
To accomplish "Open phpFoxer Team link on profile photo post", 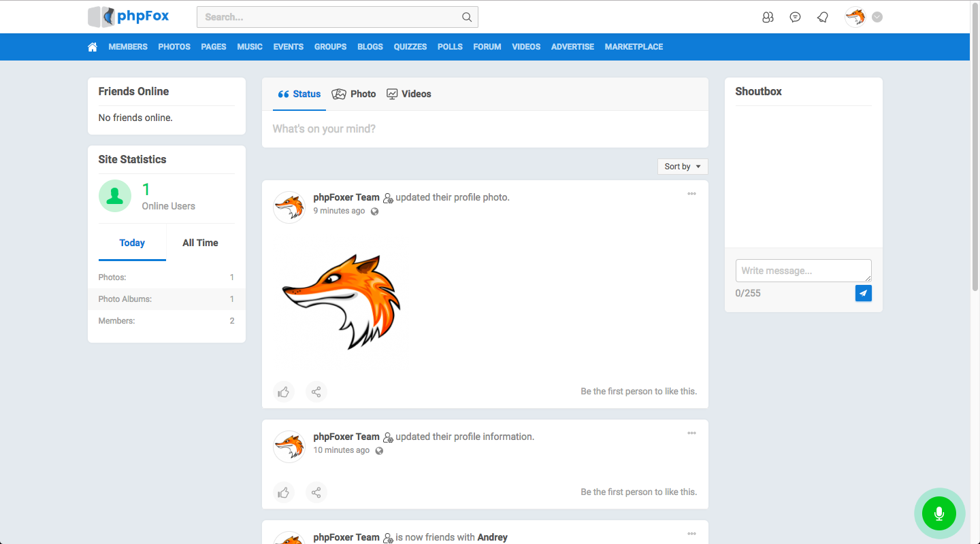I will (x=346, y=197).
